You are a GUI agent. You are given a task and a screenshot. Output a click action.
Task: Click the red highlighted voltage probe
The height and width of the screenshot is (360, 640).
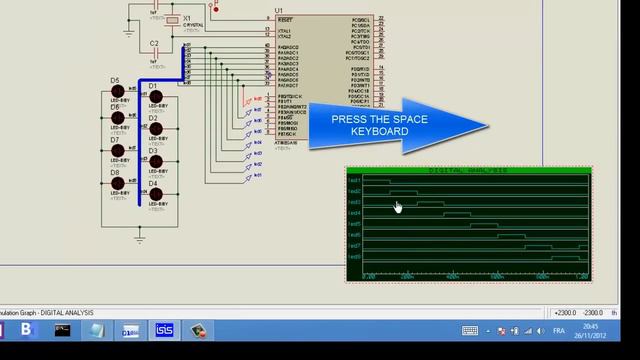coord(248,101)
